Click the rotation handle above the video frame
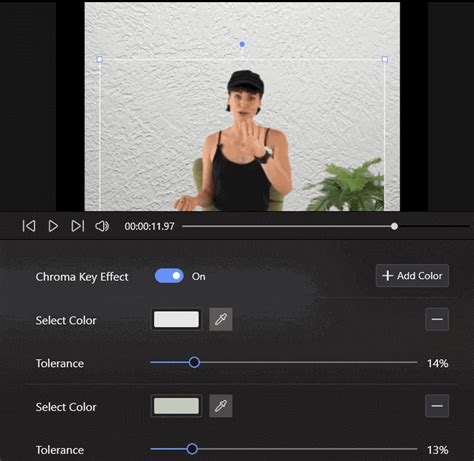The image size is (474, 461). pyautogui.click(x=242, y=44)
